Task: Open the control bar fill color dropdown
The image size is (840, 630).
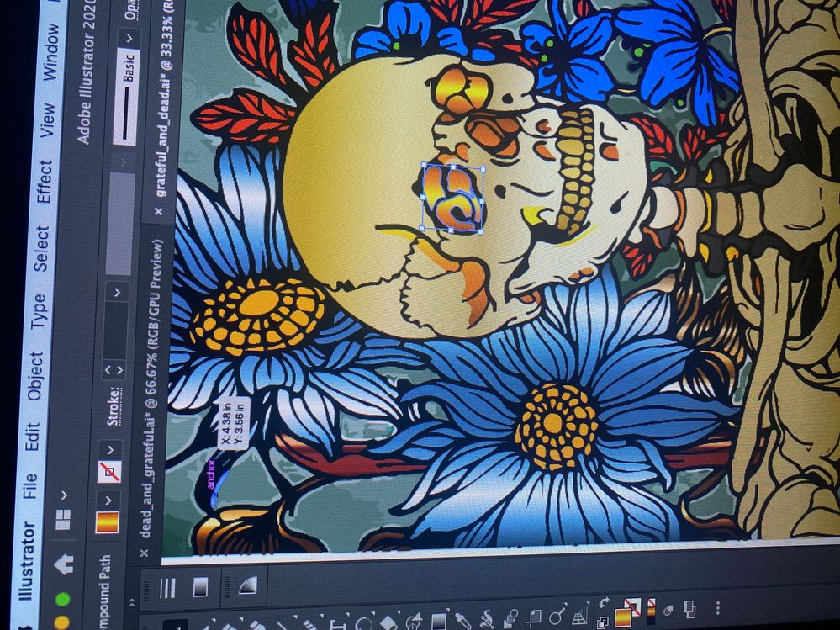Action: [x=108, y=501]
